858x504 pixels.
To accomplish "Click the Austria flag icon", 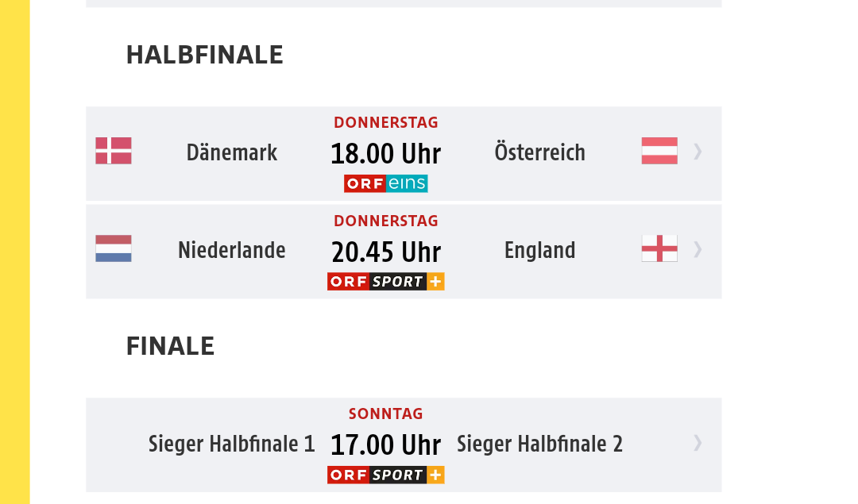I will tap(659, 151).
